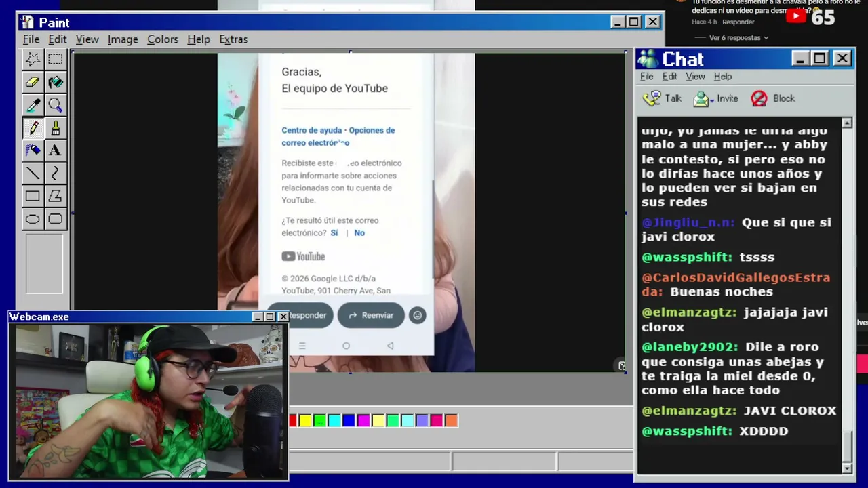
Task: Pick the Rectangle shape tool
Action: [x=33, y=196]
